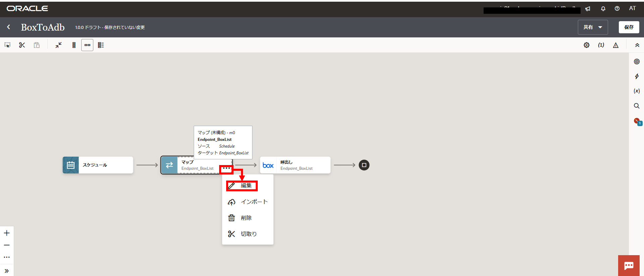Viewport: 644px width, 276px height.
Task: Click the paste clipboard icon in toolbar
Action: point(37,45)
